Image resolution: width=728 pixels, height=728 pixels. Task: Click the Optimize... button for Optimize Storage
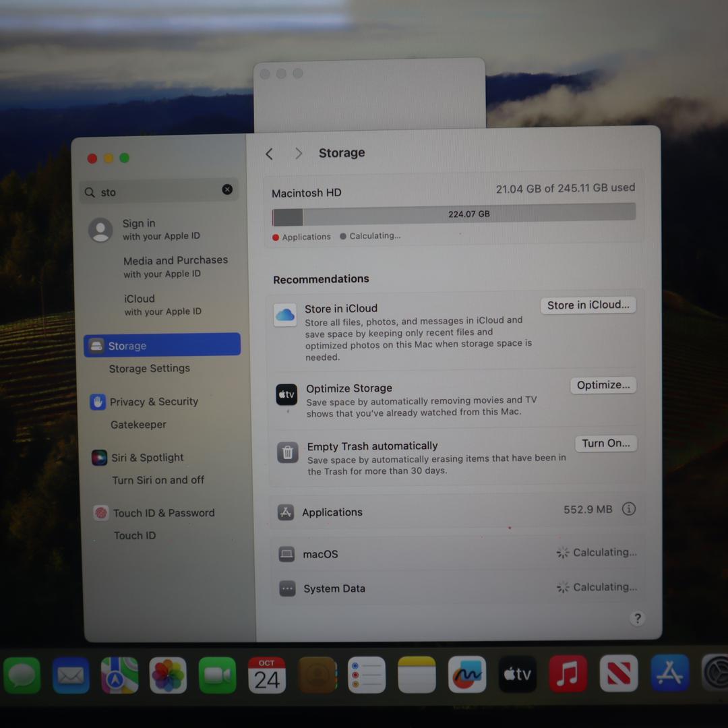603,385
